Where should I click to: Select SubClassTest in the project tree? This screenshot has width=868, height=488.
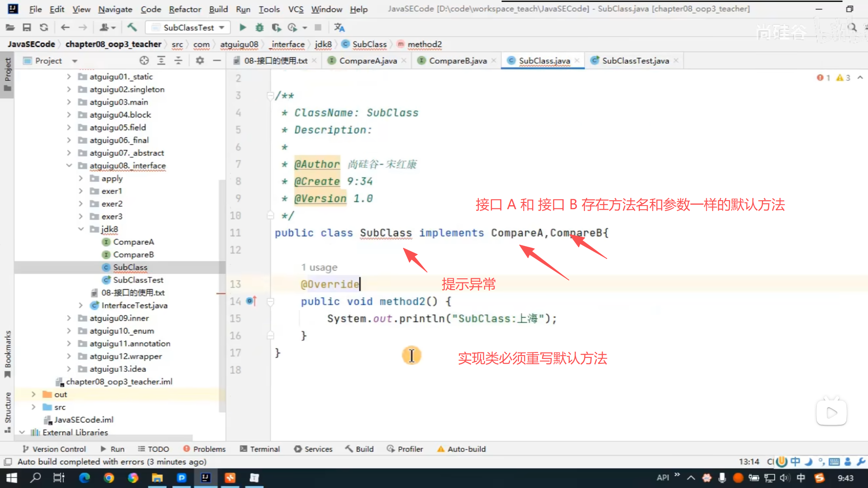click(x=138, y=280)
